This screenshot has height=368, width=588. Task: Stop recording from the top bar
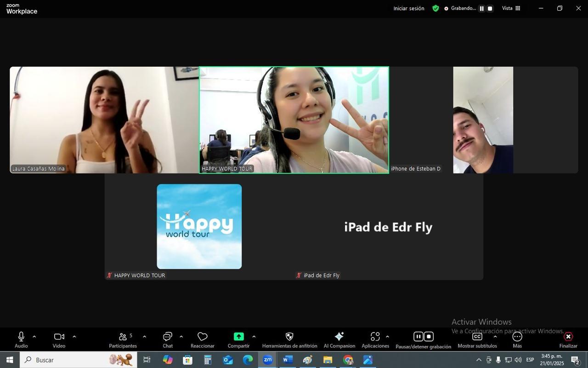click(490, 8)
